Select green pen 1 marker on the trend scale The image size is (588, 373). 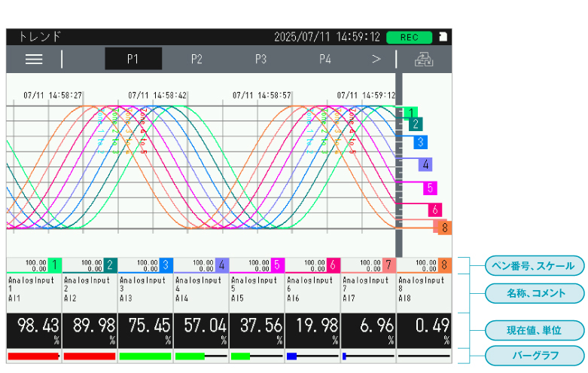coord(410,114)
